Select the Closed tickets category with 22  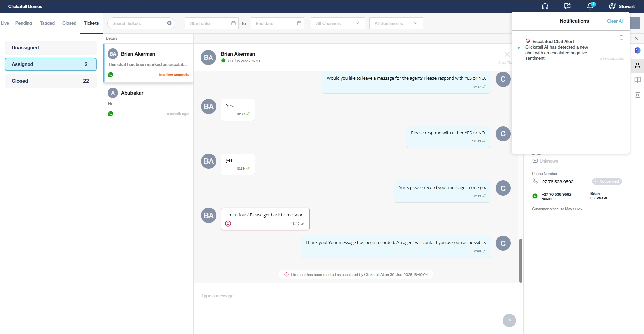[50, 81]
